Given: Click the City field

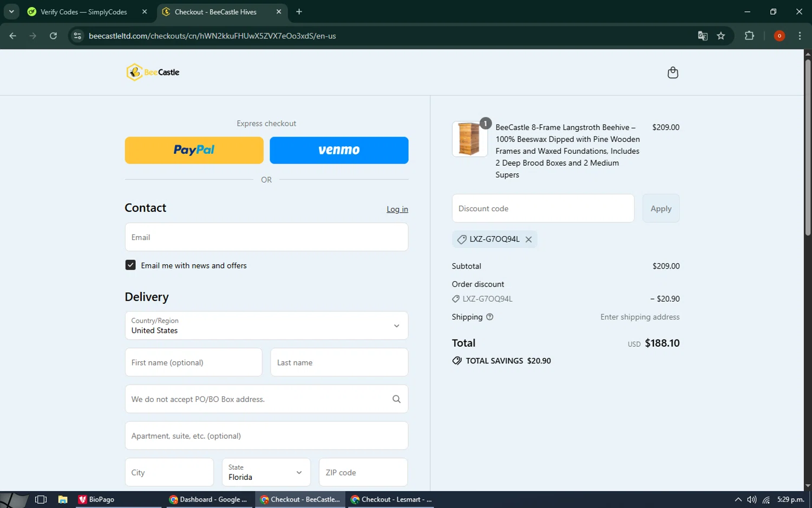Looking at the screenshot, I should pyautogui.click(x=169, y=472).
